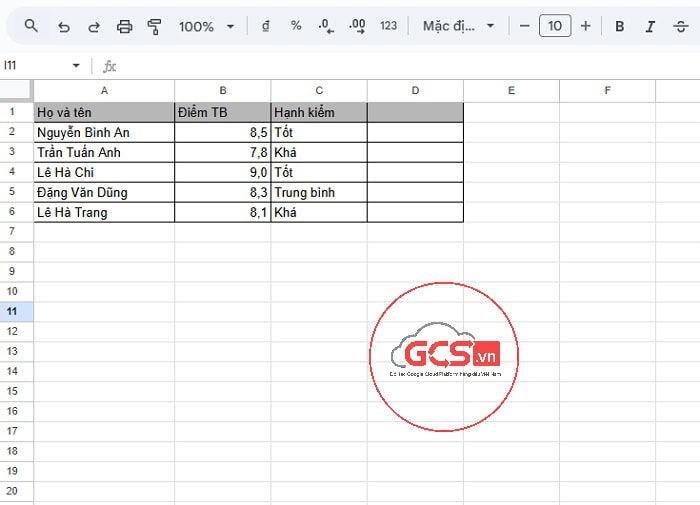Decrease decimal places
Screen dimensions: 700x505
[326, 26]
